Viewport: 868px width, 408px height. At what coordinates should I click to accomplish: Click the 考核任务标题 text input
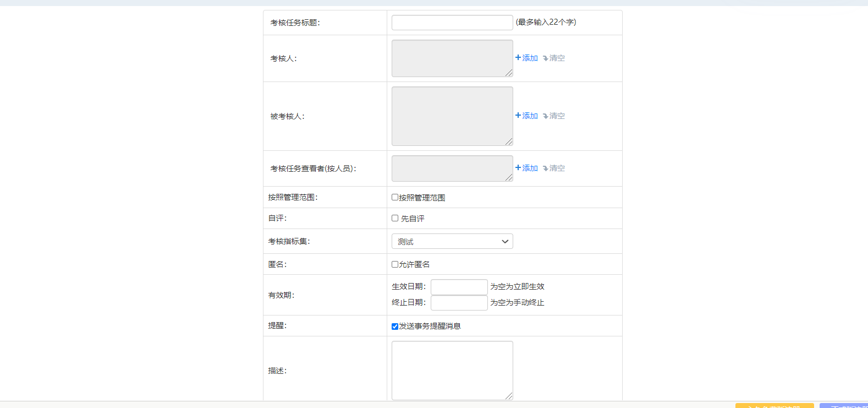452,23
